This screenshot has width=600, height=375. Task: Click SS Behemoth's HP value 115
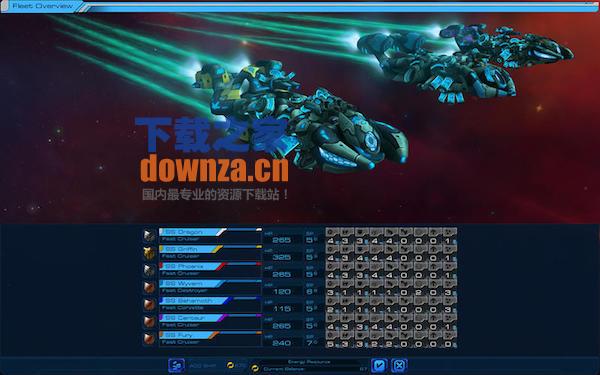[282, 308]
